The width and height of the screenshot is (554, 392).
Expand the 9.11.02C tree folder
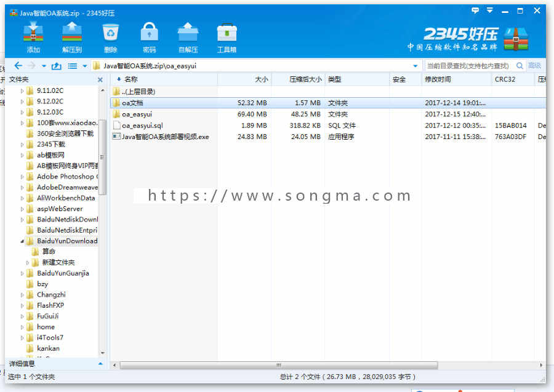click(x=22, y=91)
